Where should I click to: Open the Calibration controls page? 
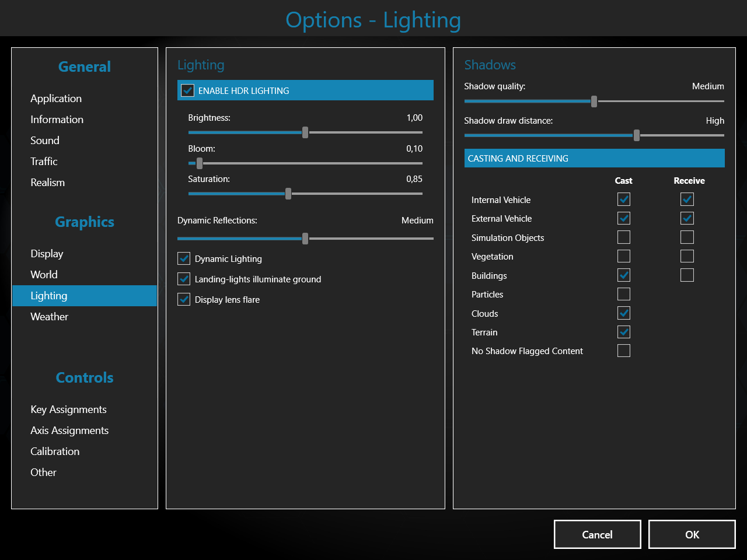point(55,452)
